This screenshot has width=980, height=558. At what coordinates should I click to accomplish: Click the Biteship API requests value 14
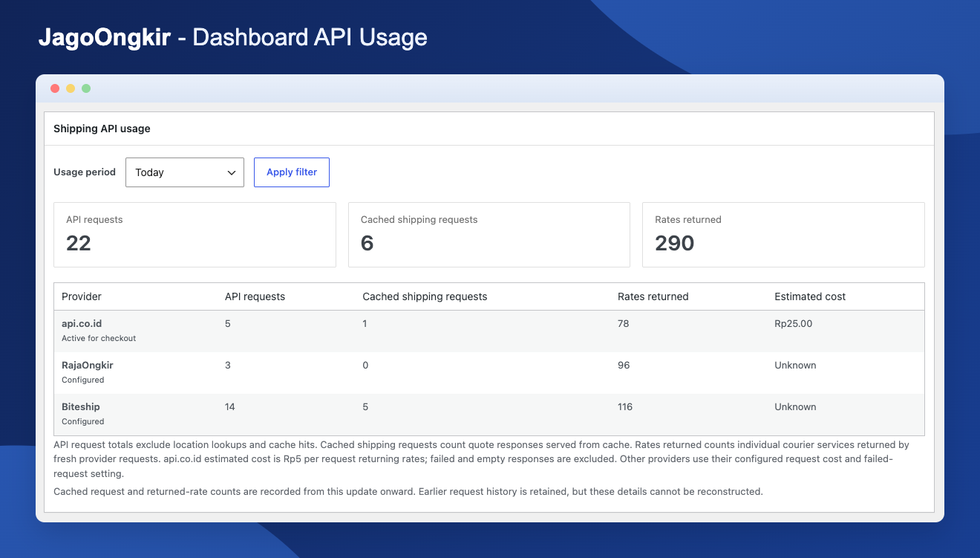[230, 407]
